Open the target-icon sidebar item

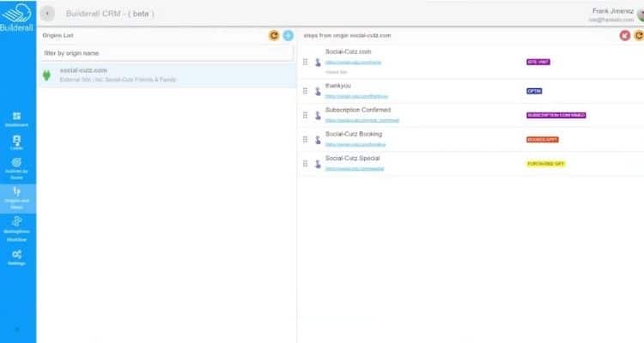(x=16, y=169)
